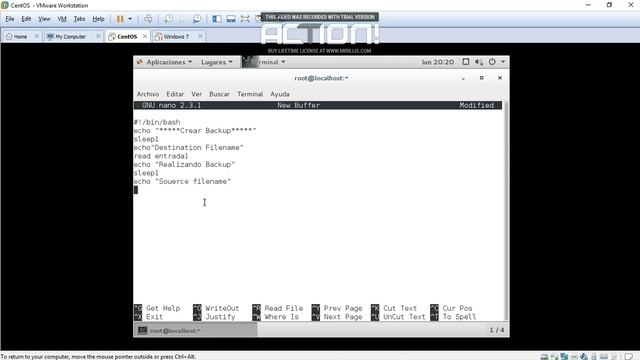Close the My Computer tab
The image size is (640, 360).
point(98,36)
